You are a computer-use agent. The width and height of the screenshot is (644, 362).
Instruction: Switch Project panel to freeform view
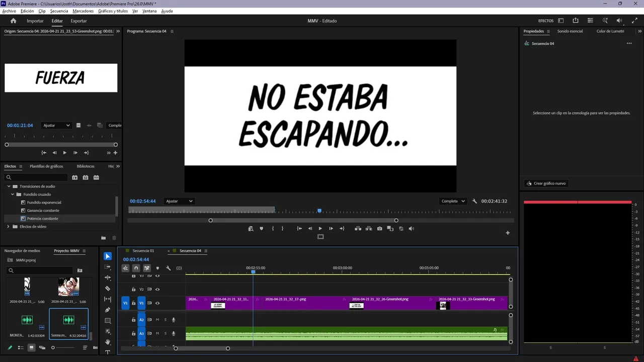[42, 347]
